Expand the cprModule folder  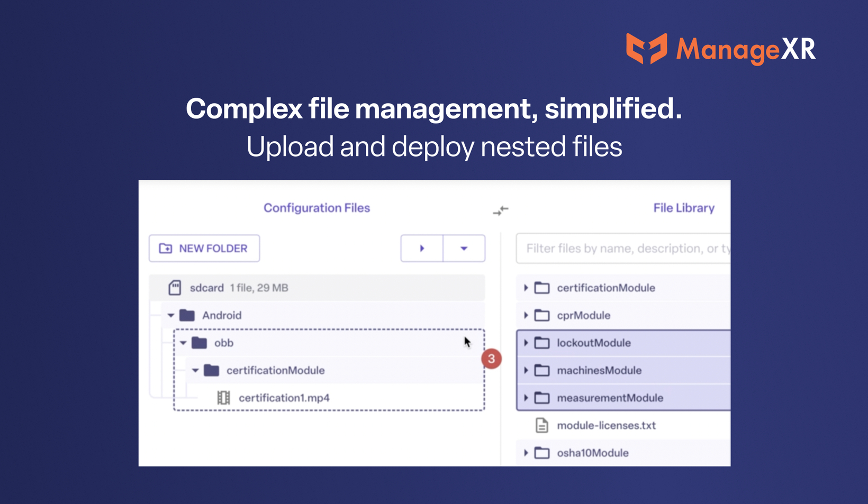pyautogui.click(x=526, y=315)
